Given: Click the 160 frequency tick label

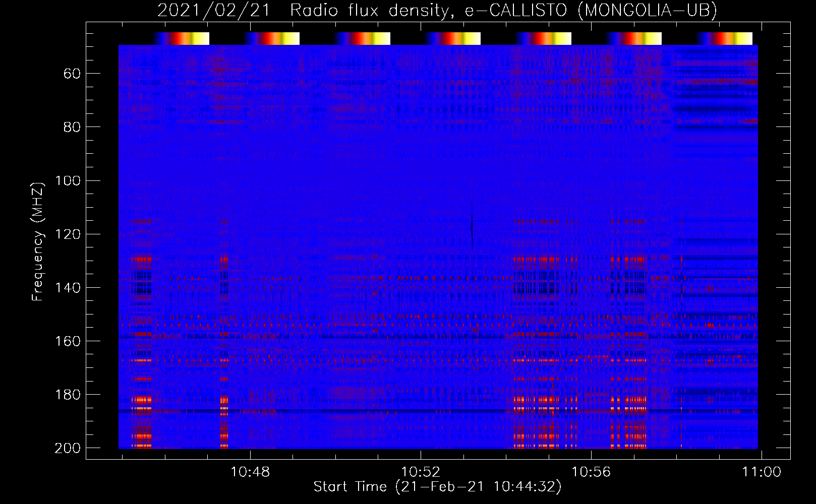Looking at the screenshot, I should (x=68, y=341).
